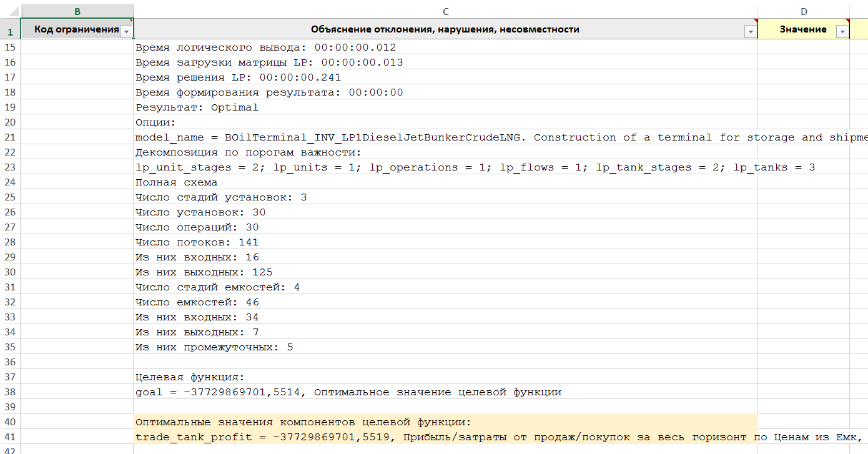868x454 pixels.
Task: Open filter dropdown for Код ограничения column
Action: click(x=126, y=31)
